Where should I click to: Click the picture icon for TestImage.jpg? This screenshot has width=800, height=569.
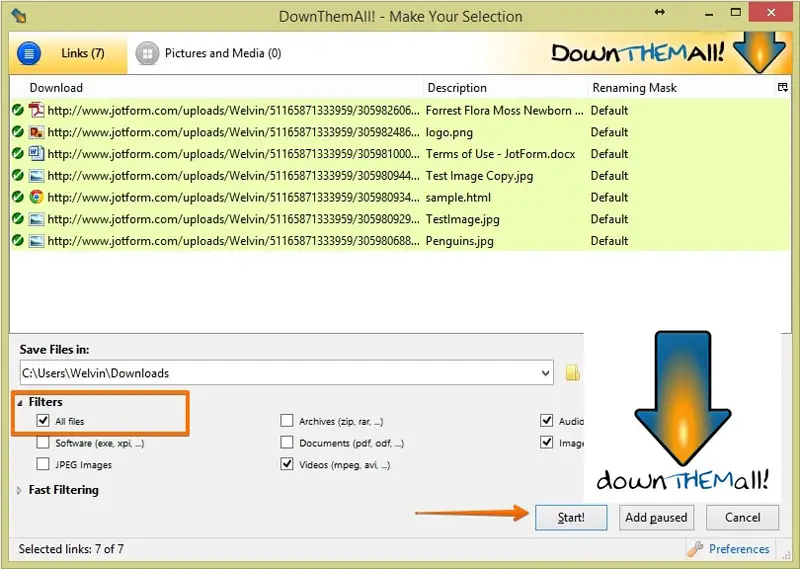(36, 219)
